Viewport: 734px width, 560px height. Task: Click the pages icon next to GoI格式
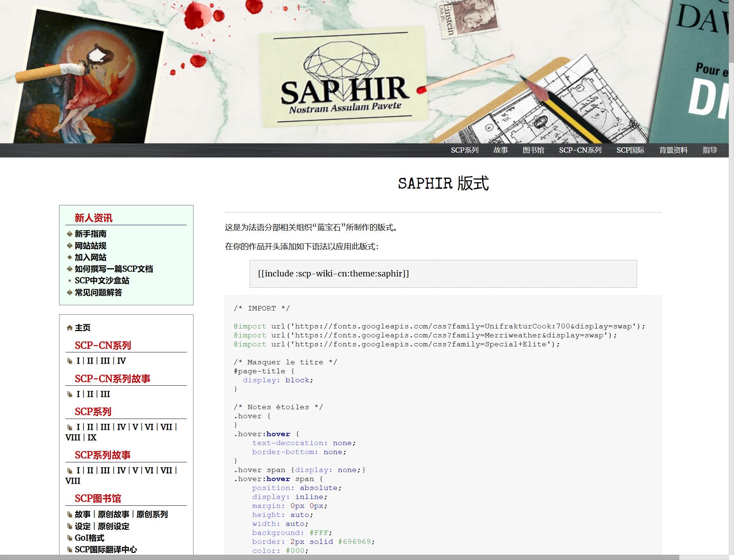[x=70, y=538]
